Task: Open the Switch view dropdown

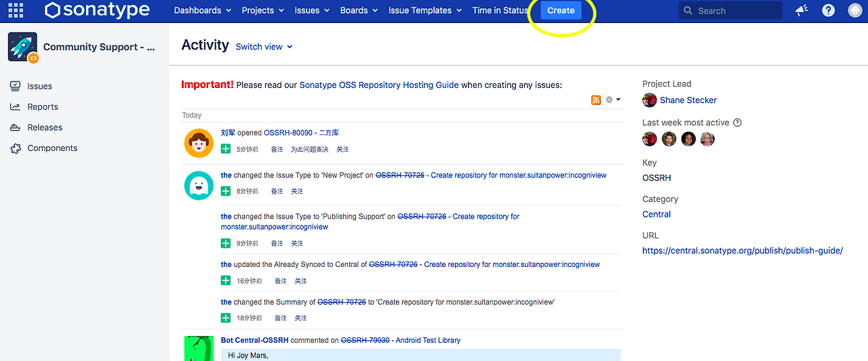Action: coord(264,47)
